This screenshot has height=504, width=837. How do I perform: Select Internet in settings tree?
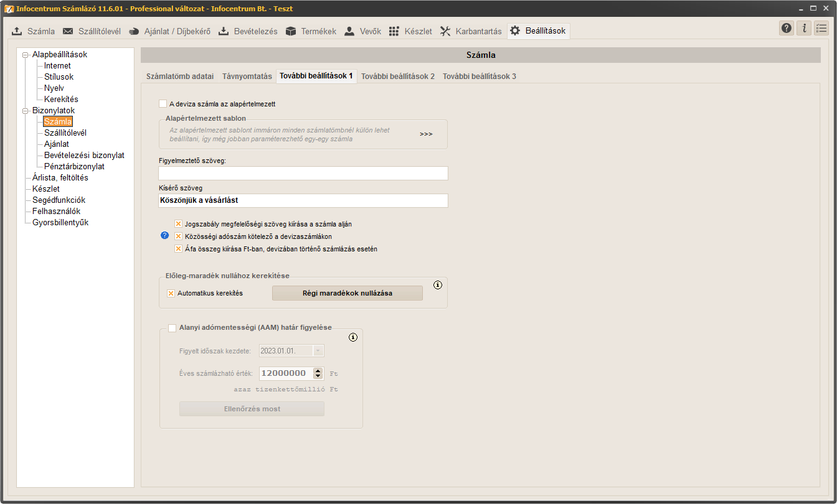click(x=57, y=66)
